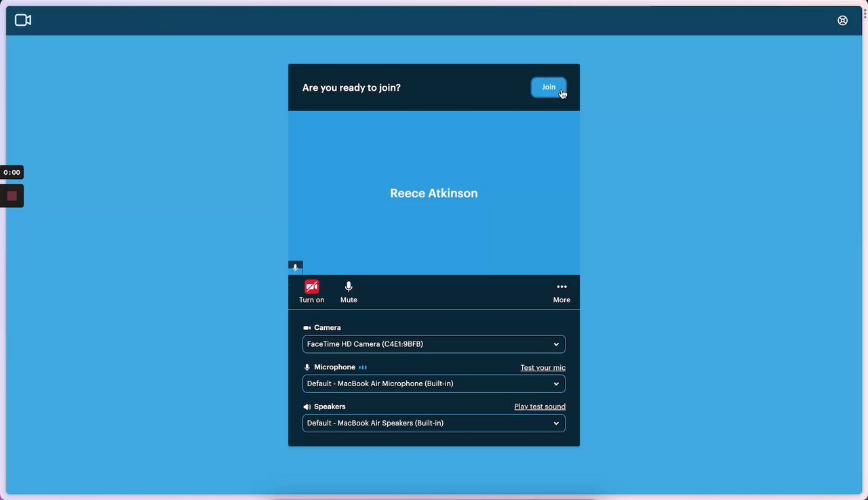Mute the microphone
The image size is (868, 500).
pos(349,292)
